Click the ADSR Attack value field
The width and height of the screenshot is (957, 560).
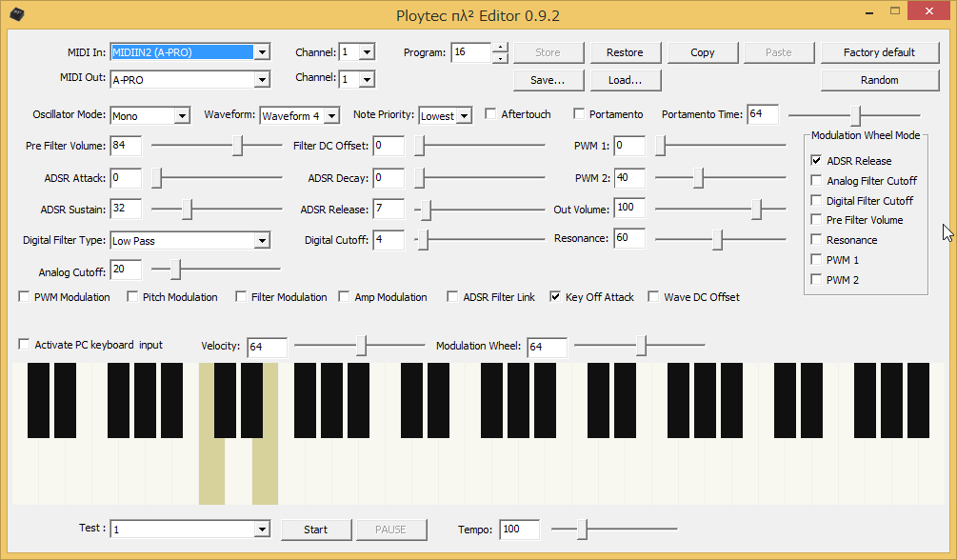[126, 178]
